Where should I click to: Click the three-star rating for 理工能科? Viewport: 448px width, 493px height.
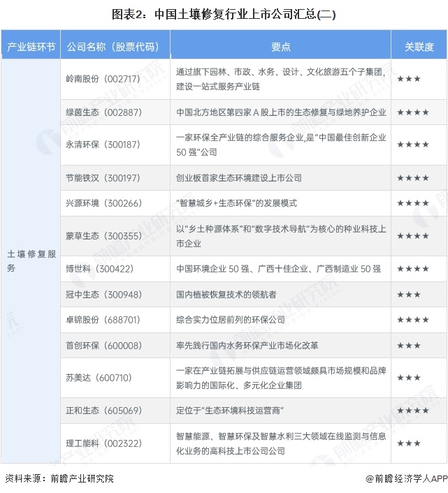(409, 443)
